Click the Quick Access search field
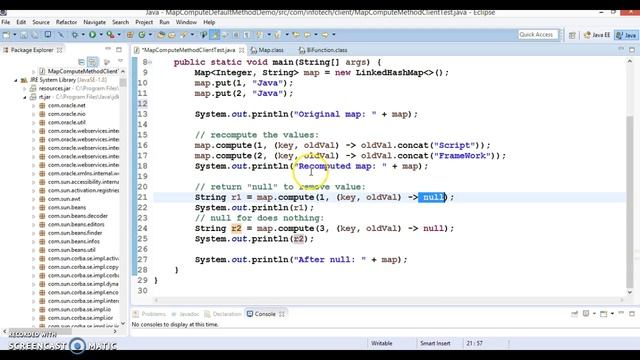This screenshot has width=640, height=360. (538, 35)
